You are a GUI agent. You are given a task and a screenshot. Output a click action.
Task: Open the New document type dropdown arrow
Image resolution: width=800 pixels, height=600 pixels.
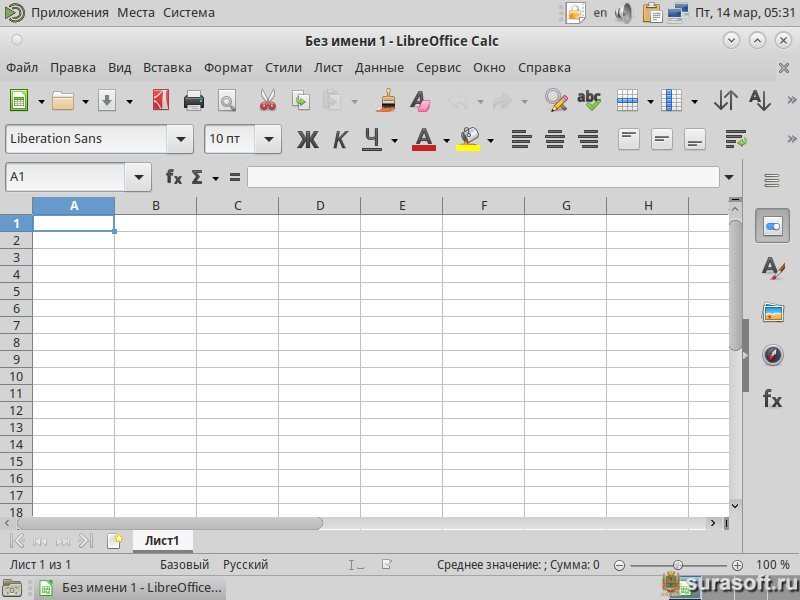pyautogui.click(x=41, y=102)
